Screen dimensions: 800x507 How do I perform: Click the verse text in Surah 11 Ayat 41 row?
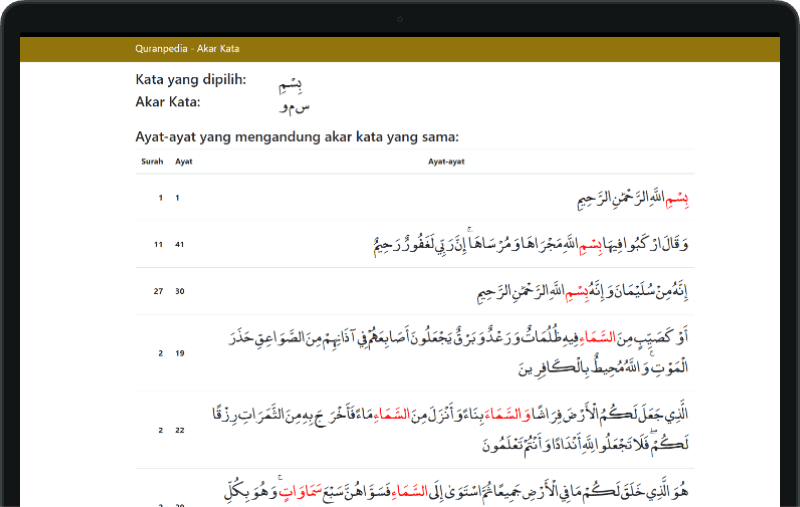[531, 244]
